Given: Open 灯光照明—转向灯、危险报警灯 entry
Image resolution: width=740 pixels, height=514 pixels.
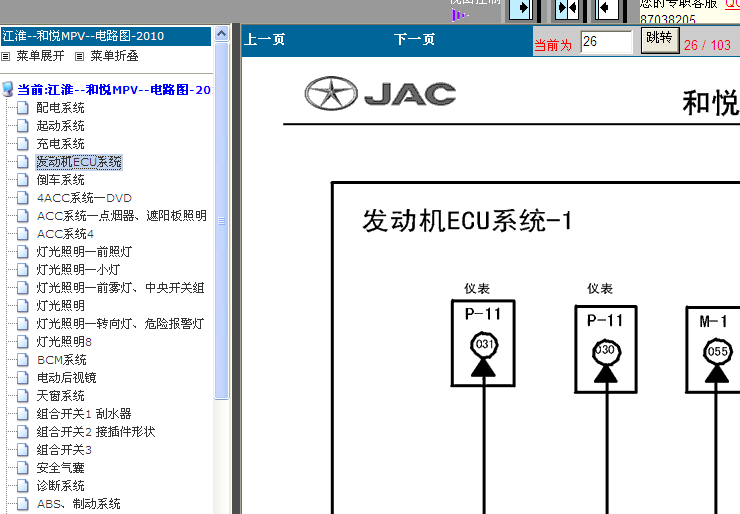Looking at the screenshot, I should pyautogui.click(x=120, y=324).
